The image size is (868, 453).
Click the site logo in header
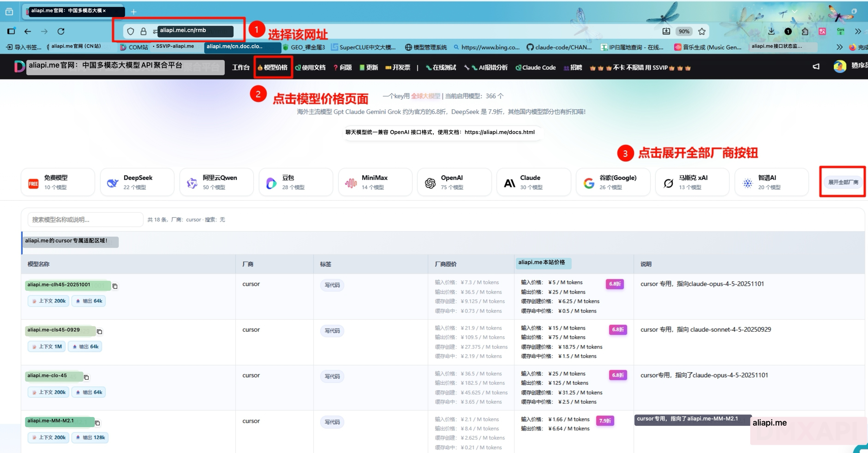pyautogui.click(x=19, y=67)
